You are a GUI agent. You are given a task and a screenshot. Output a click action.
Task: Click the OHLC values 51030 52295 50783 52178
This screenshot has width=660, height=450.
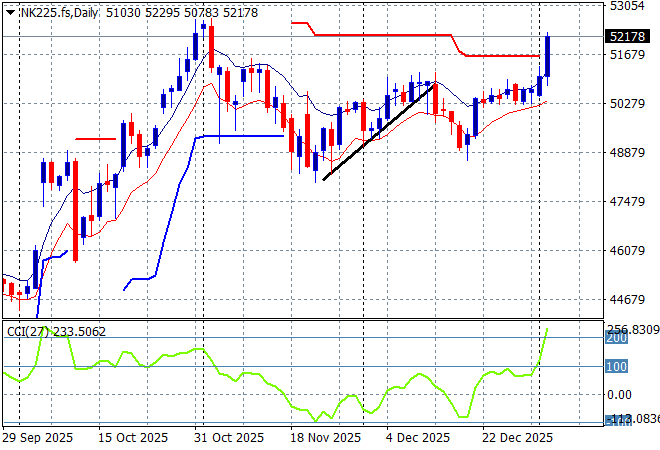click(x=182, y=13)
